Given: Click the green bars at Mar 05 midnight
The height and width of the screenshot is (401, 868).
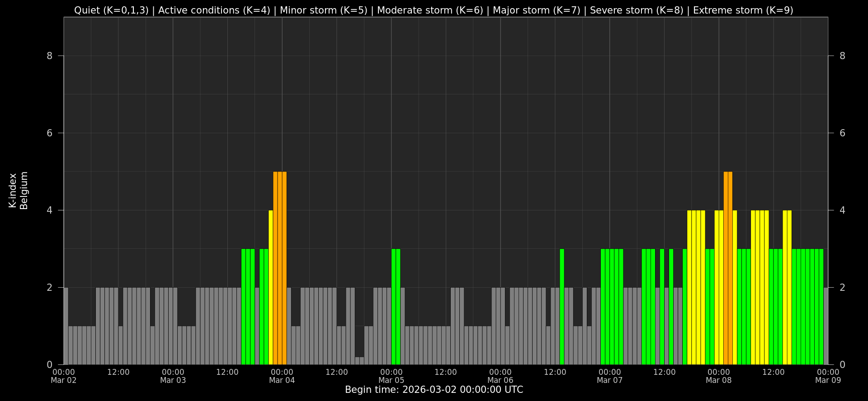Looking at the screenshot, I should coord(396,307).
